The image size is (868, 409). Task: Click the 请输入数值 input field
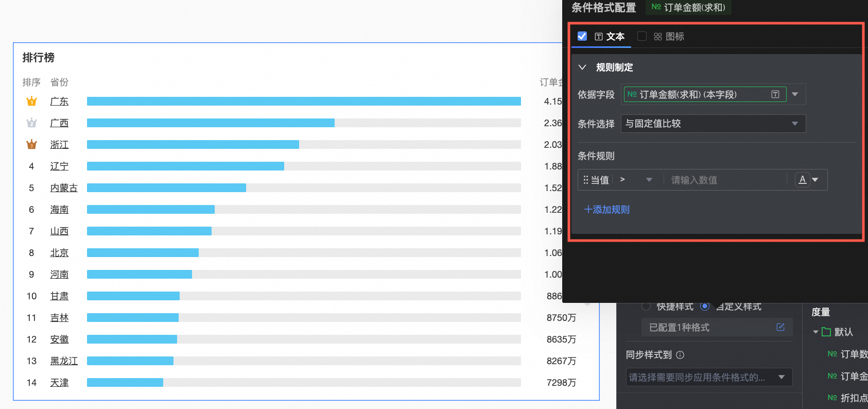point(725,180)
